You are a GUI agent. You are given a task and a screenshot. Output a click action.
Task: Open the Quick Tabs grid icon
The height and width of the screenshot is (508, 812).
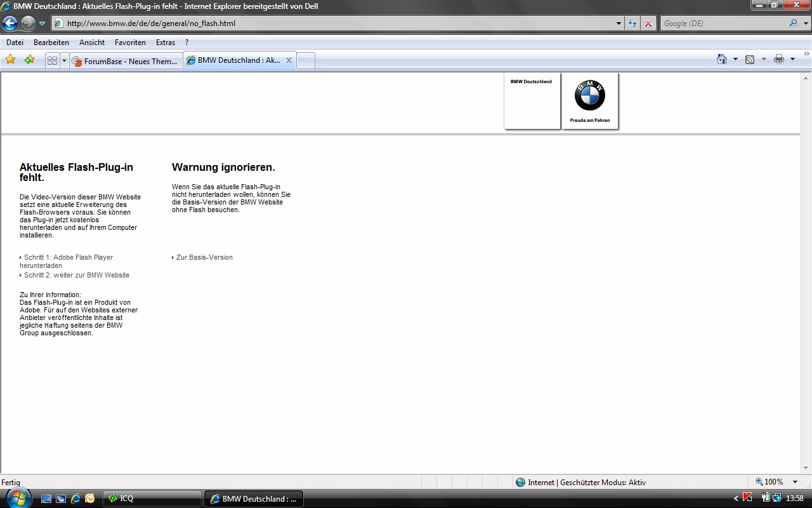click(53, 60)
